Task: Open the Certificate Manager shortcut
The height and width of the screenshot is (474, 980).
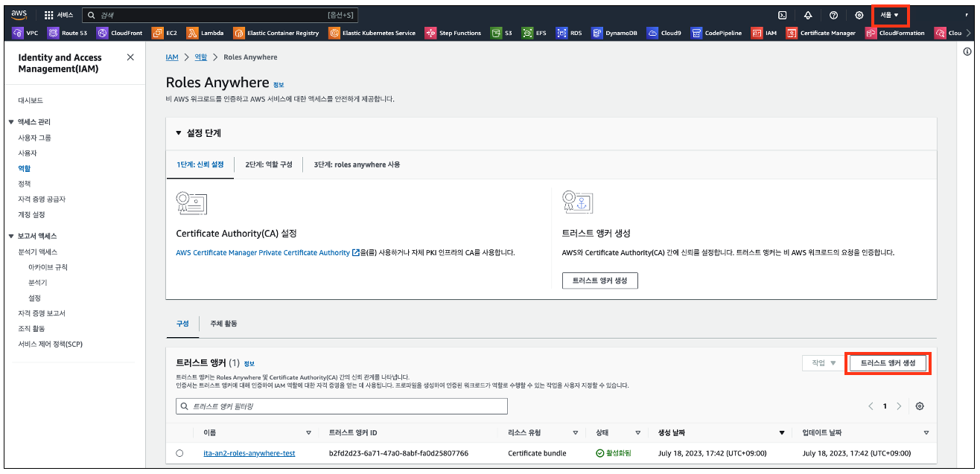Action: [x=821, y=33]
